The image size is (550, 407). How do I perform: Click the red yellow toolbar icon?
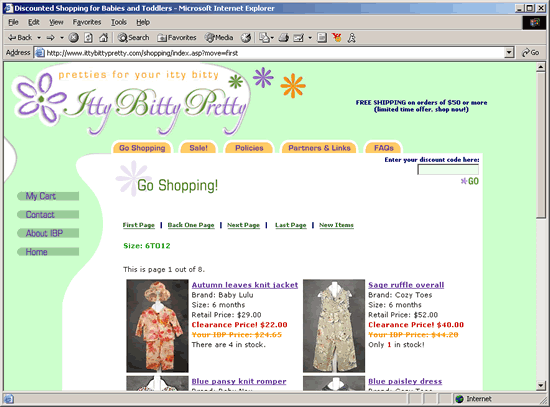(x=337, y=38)
